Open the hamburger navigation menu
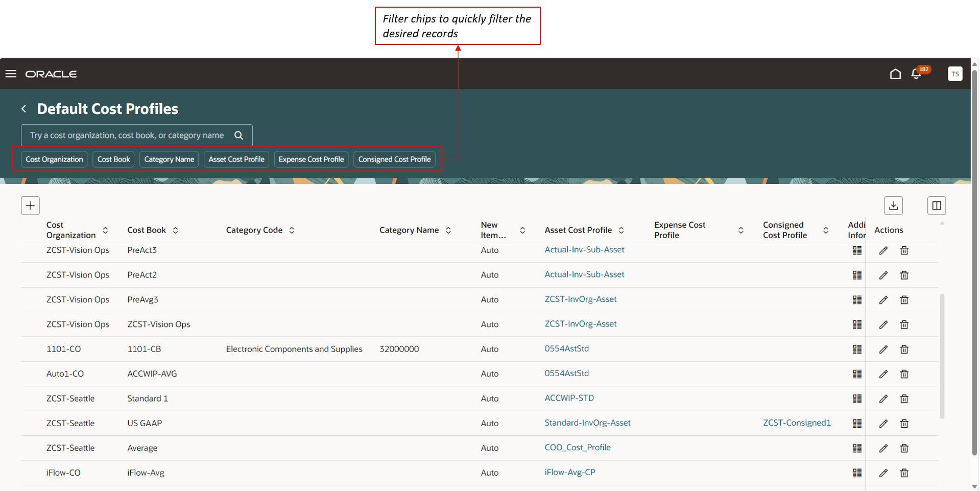980x491 pixels. (x=11, y=74)
